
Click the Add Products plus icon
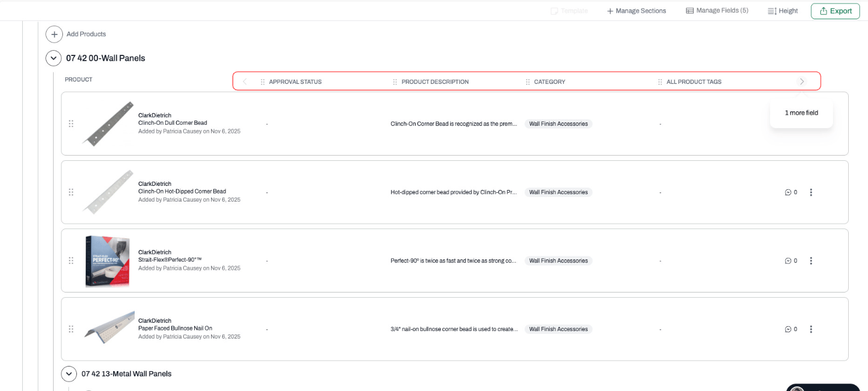pos(54,34)
